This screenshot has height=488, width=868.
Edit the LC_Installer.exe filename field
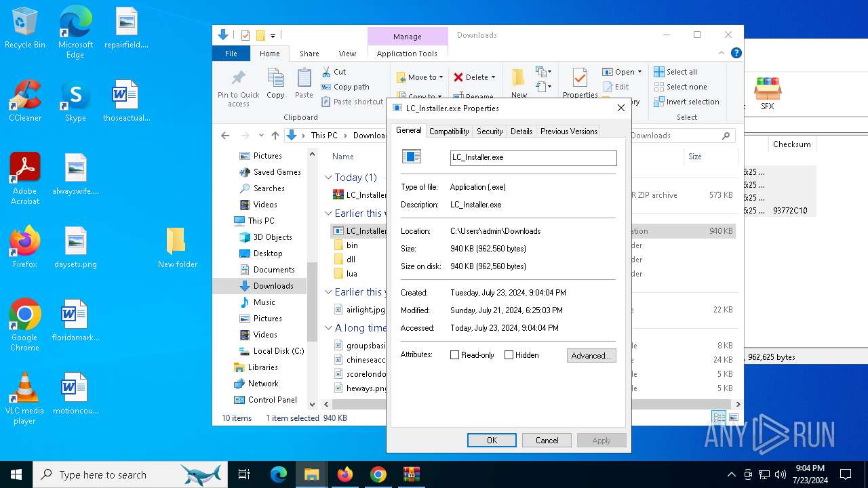point(534,157)
